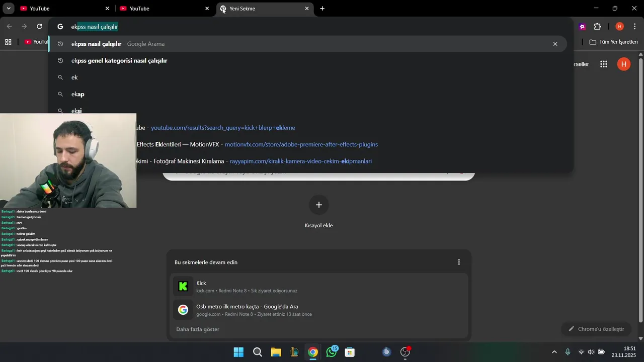644x362 pixels.
Task: Click the purple extension icon in toolbar
Action: (x=582, y=27)
